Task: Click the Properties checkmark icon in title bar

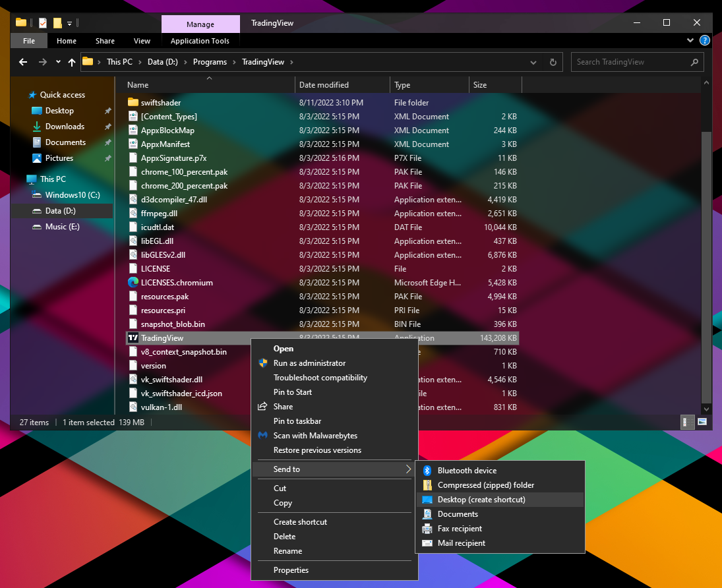Action: pyautogui.click(x=43, y=22)
